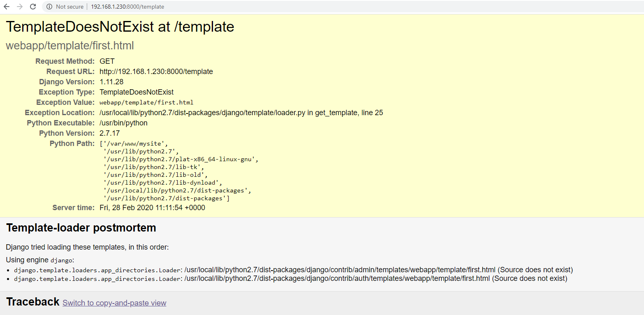Select Exception Type value TemplateDoesNotExist

(x=137, y=92)
